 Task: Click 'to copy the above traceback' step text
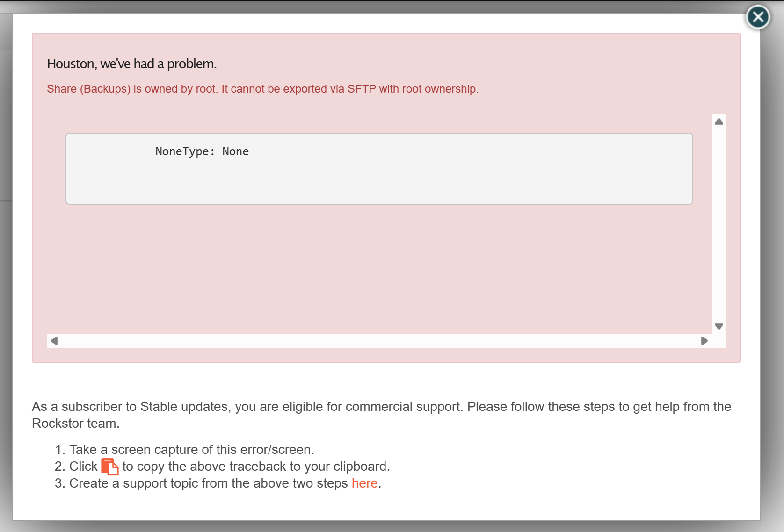[256, 466]
